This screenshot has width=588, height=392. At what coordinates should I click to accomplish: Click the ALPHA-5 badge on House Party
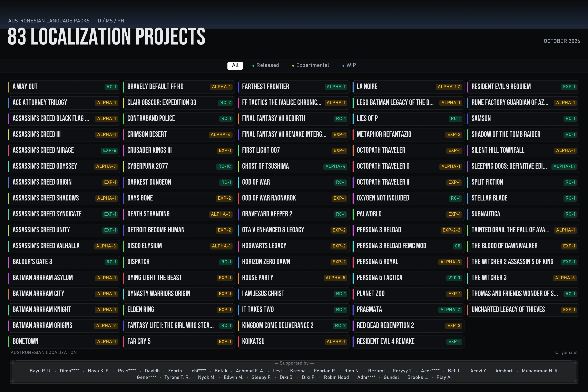[335, 278]
